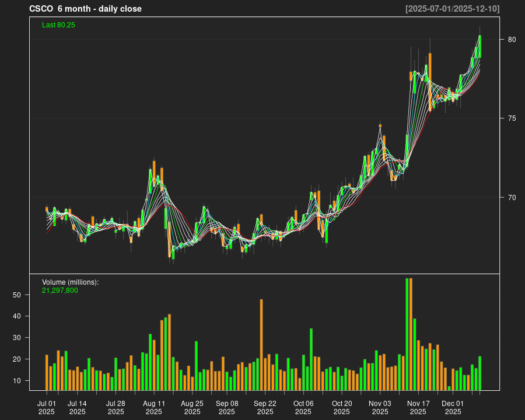This screenshot has height=420, width=525.
Task: Select the Nov 17 2025 date marker
Action: [x=418, y=407]
